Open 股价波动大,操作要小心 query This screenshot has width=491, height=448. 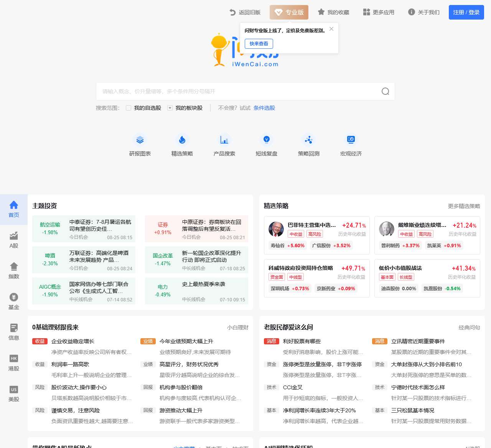(79, 387)
